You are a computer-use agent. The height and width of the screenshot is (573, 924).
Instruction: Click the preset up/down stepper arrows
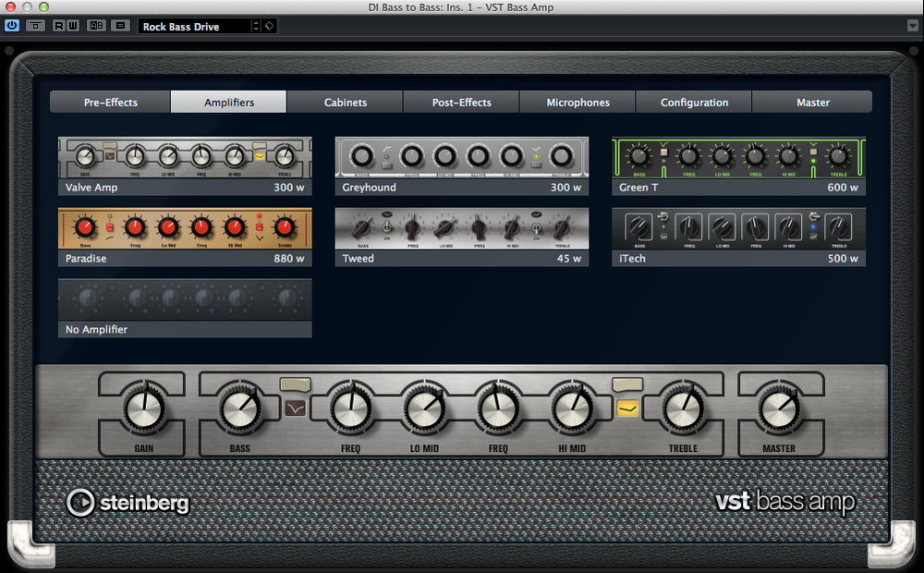coord(256,27)
